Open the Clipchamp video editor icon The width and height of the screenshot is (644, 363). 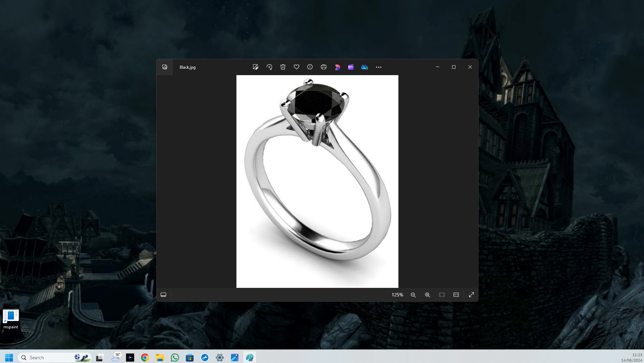coord(351,67)
